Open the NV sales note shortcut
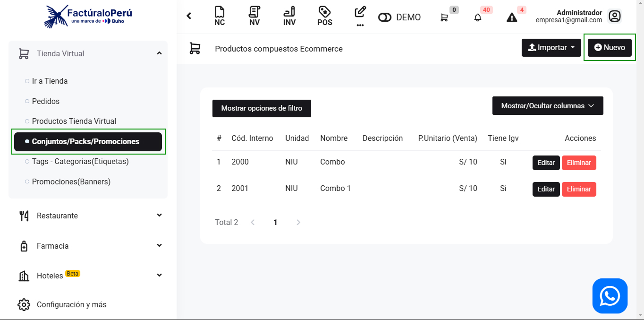 click(x=254, y=16)
